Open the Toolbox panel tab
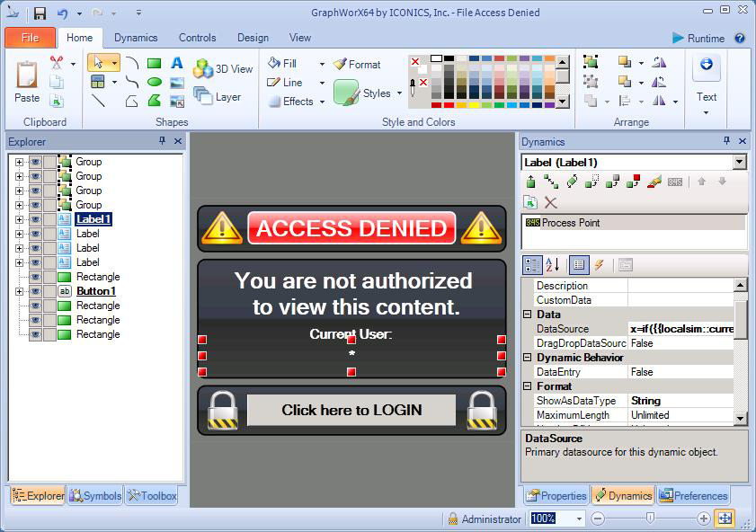Screen dimensions: 756x532 [153, 496]
